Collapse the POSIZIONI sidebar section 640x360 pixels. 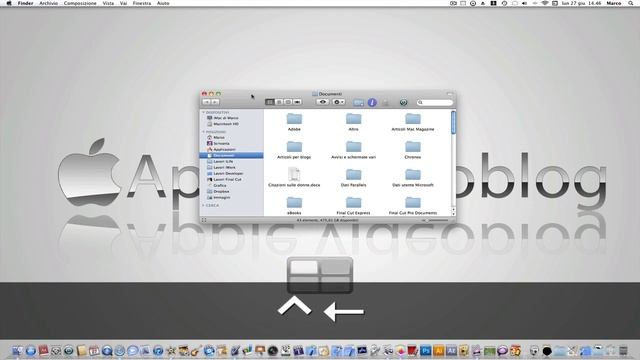coord(203,132)
